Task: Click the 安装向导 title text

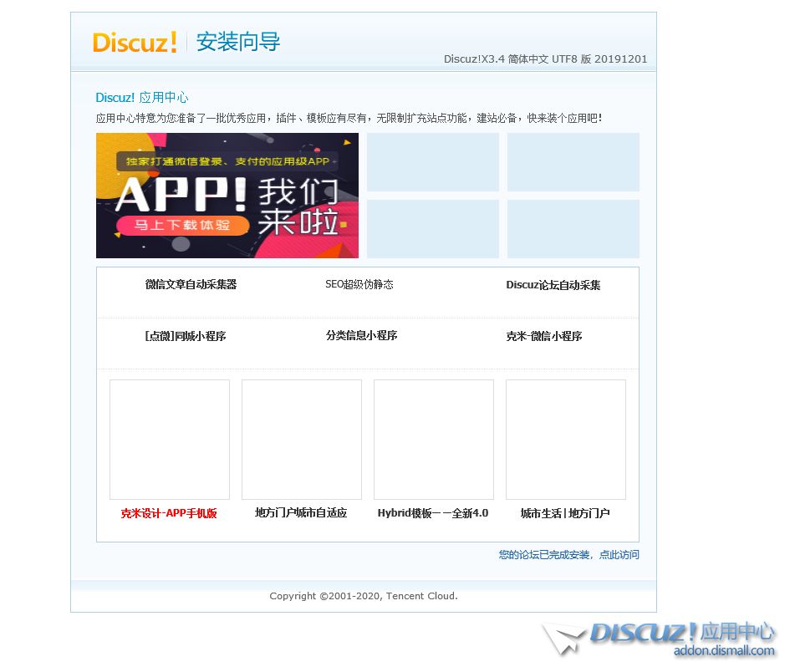Action: pos(237,42)
